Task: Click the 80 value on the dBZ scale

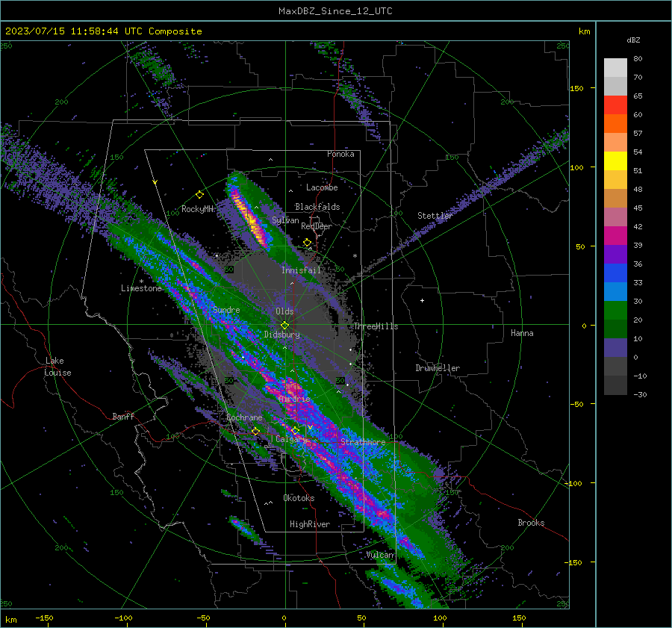Action: (x=638, y=59)
